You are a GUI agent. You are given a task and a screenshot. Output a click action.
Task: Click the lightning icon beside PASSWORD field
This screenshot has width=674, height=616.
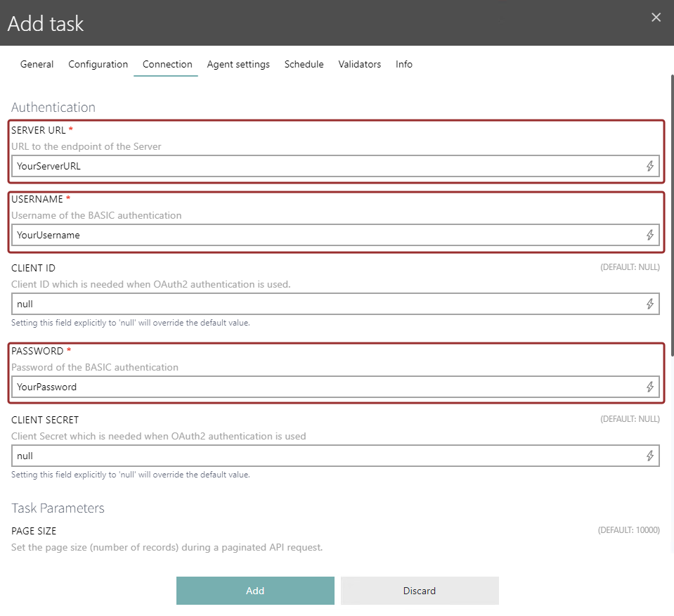[x=650, y=387]
